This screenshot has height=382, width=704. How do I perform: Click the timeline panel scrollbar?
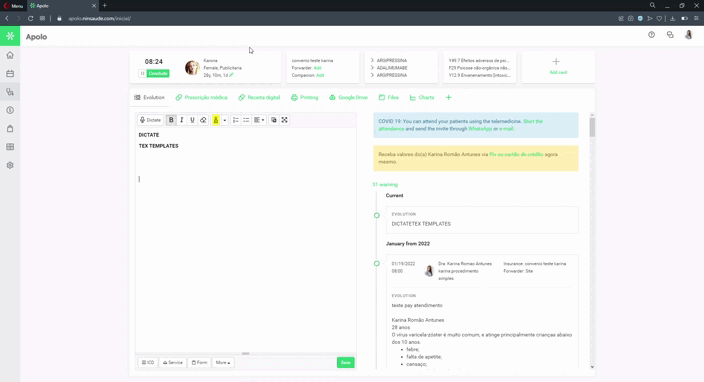[x=592, y=127]
